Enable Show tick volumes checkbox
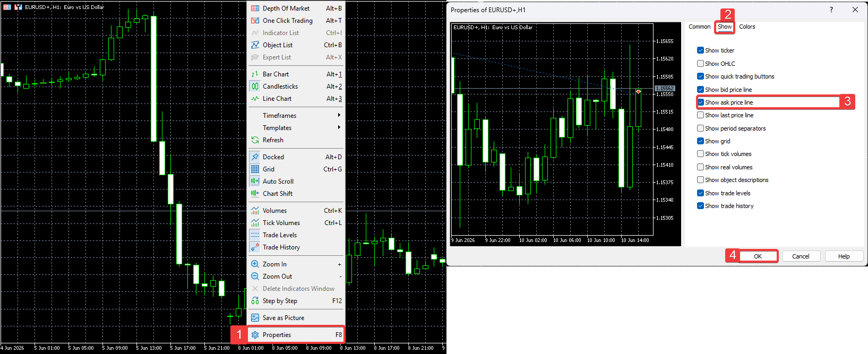Viewport: 868px width, 354px height. pyautogui.click(x=700, y=154)
